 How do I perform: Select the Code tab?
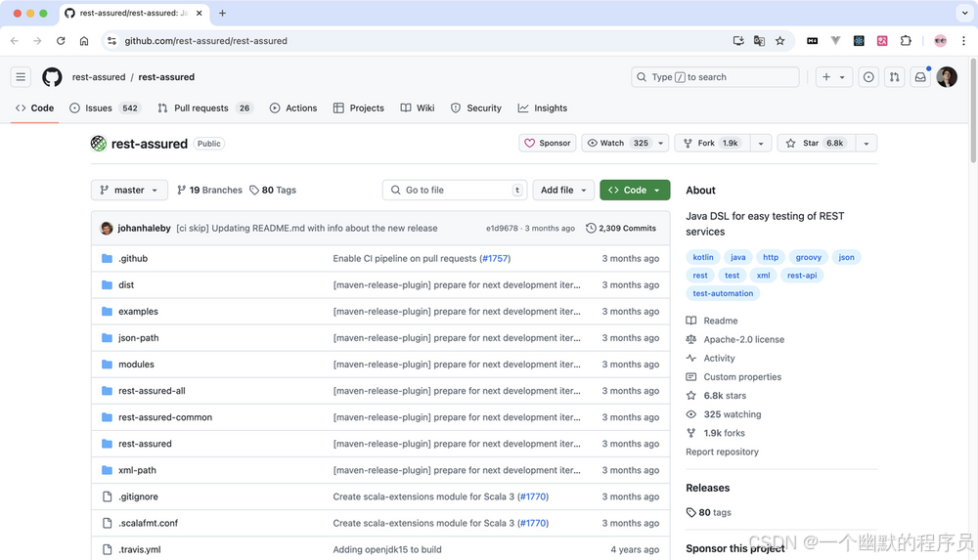tap(35, 108)
